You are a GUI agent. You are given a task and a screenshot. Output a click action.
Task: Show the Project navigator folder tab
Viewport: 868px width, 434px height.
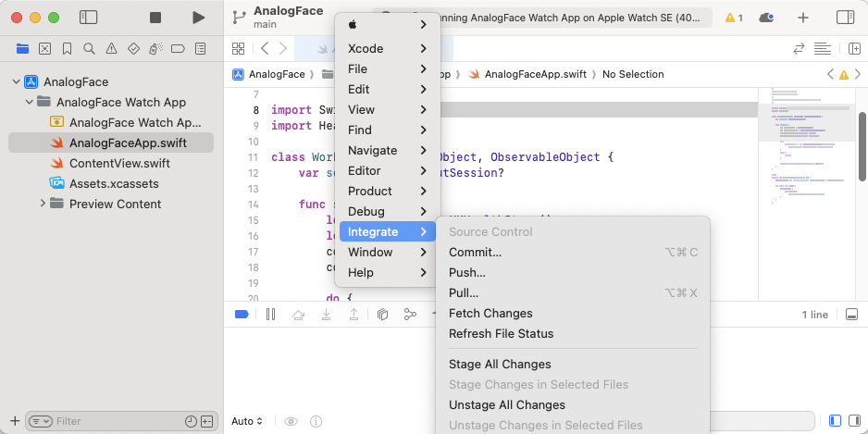pos(23,49)
